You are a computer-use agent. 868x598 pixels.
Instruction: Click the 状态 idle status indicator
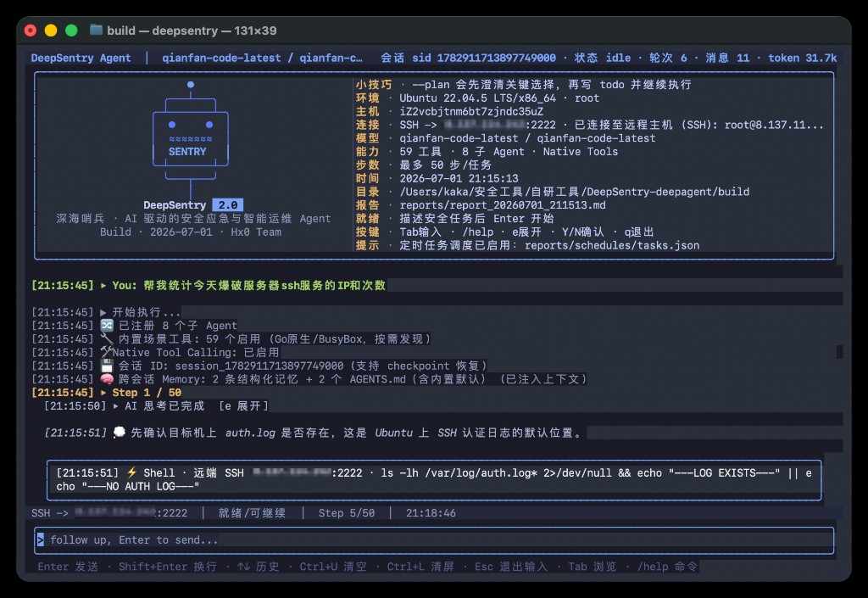point(603,58)
